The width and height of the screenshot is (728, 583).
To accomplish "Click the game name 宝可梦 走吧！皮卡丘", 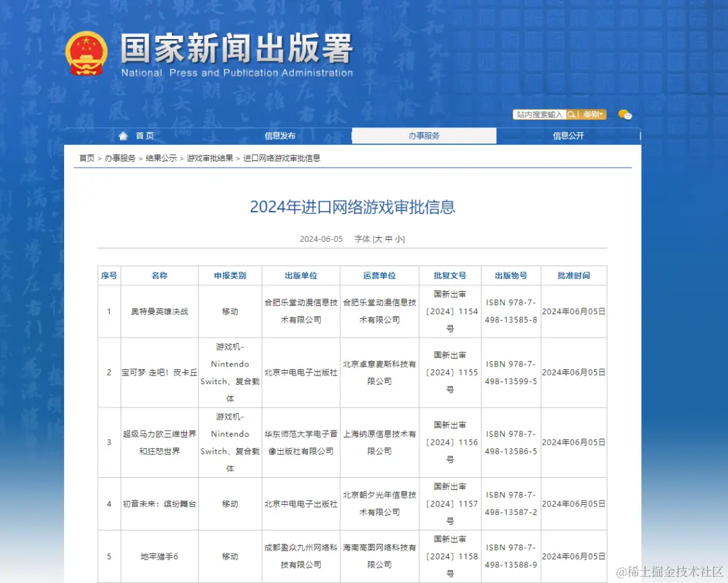I will click(x=159, y=372).
